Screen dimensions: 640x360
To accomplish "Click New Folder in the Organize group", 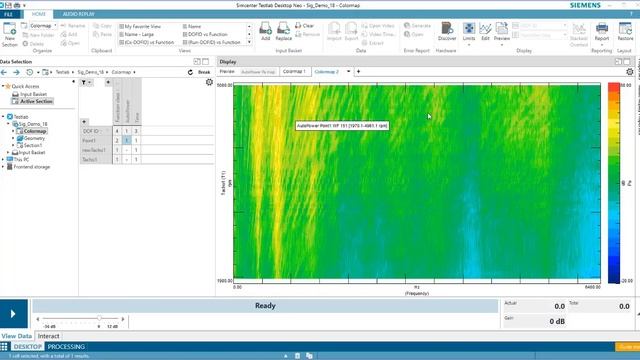I will pos(38,35).
